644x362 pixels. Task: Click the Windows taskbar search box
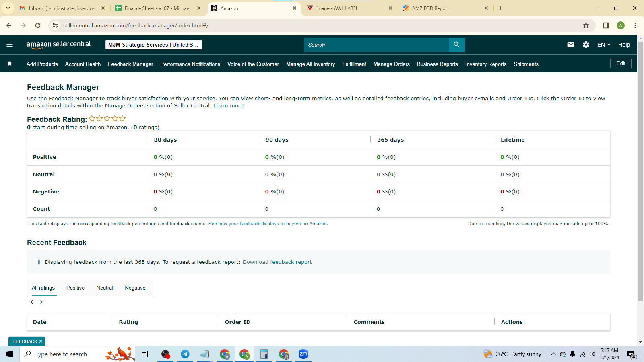click(x=77, y=354)
